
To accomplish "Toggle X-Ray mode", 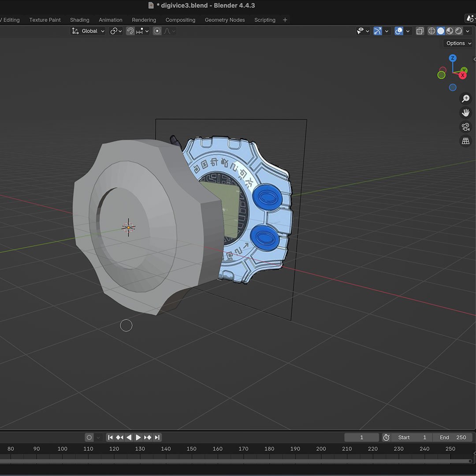I will point(420,31).
